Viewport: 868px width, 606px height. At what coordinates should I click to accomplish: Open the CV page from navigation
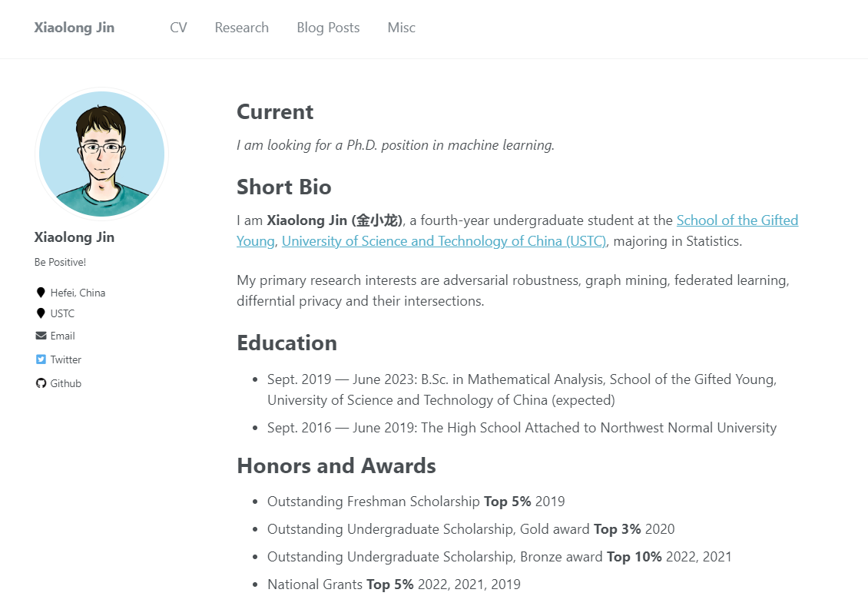click(x=178, y=28)
